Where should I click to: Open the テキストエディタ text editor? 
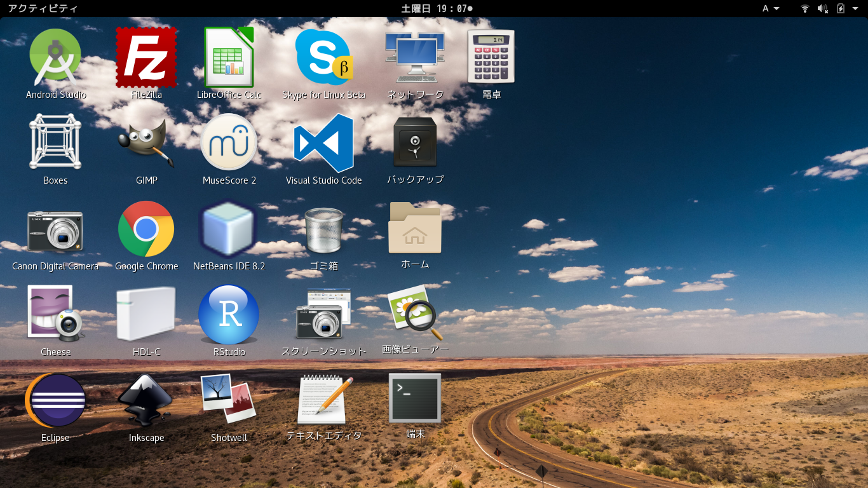click(324, 400)
